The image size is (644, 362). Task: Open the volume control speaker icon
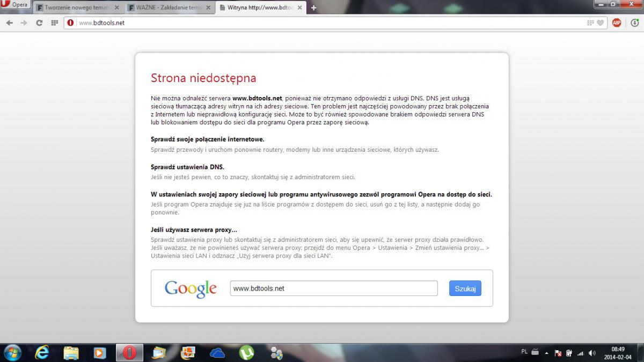(591, 353)
